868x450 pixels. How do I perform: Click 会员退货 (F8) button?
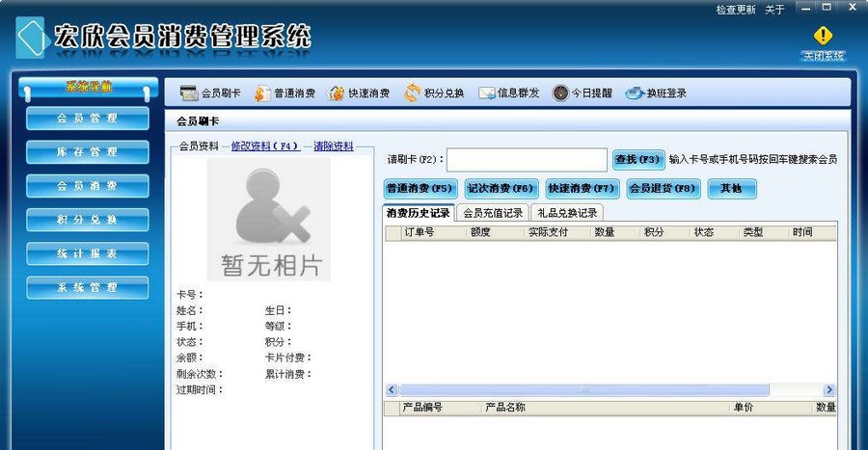click(x=663, y=189)
